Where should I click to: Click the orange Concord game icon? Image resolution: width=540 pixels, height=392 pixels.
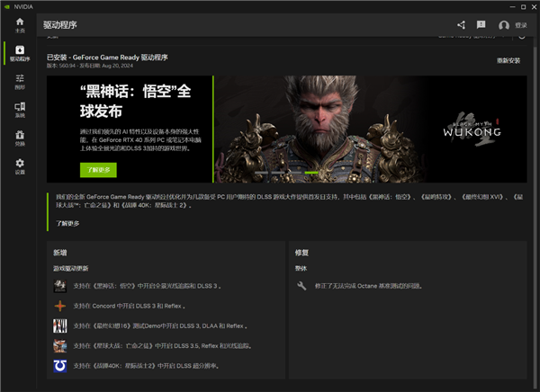(x=60, y=306)
